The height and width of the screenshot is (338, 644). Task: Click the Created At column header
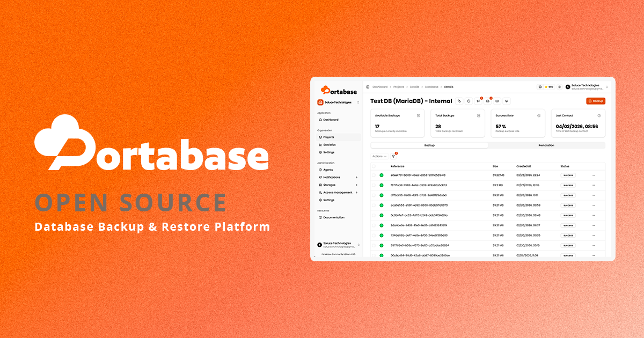coord(524,166)
